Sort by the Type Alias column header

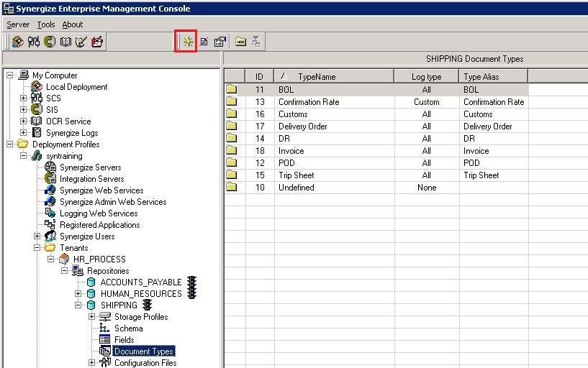coord(494,76)
